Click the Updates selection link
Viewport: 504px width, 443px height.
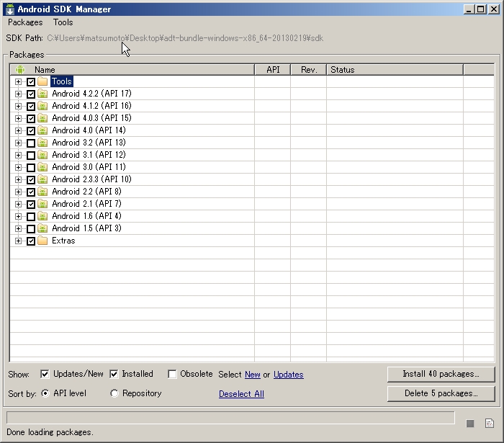288,375
